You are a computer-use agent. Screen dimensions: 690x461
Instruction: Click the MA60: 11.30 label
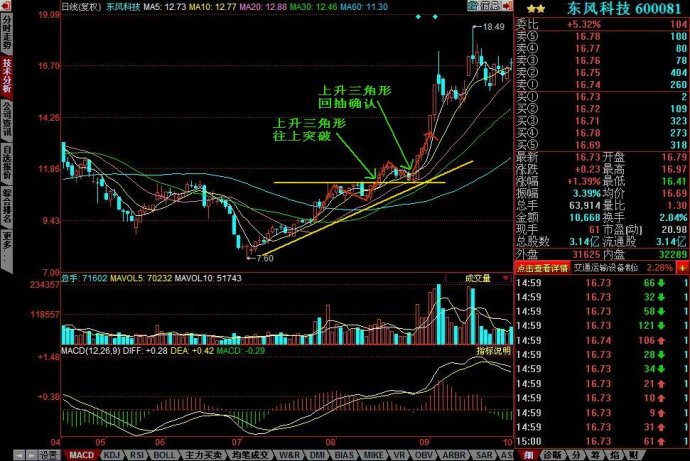pyautogui.click(x=364, y=7)
